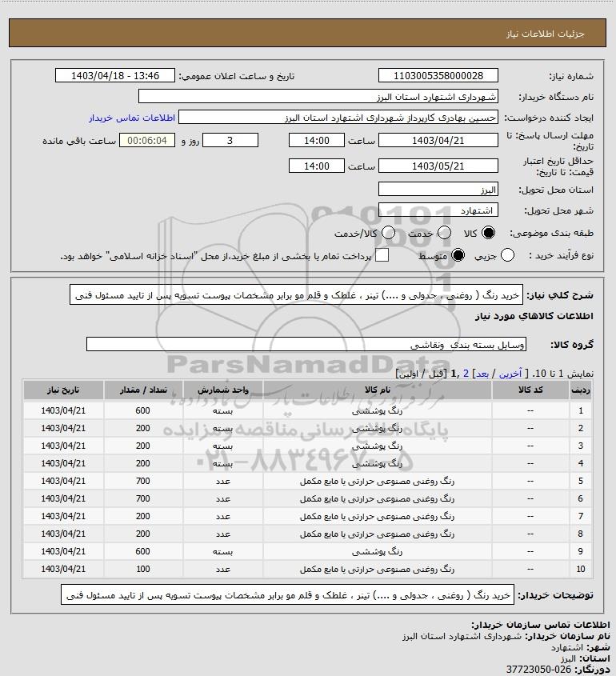Viewport: 616px width, 676px height.
Task: Select the متوسط purchase type radio
Action: click(x=458, y=256)
